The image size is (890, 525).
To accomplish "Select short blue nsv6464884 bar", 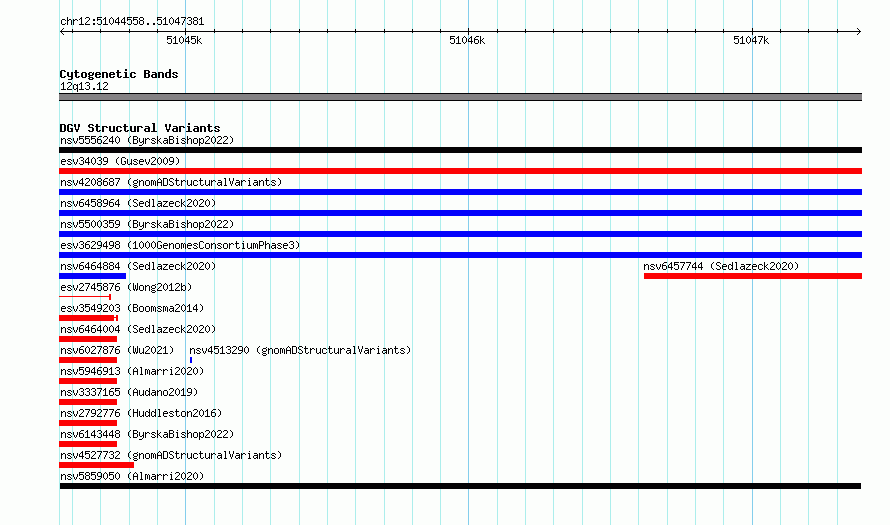I will [93, 276].
